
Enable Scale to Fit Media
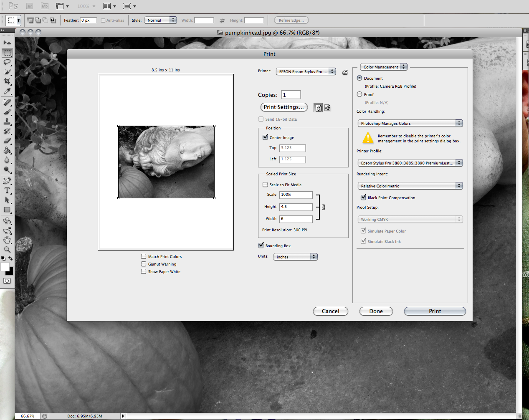click(265, 185)
